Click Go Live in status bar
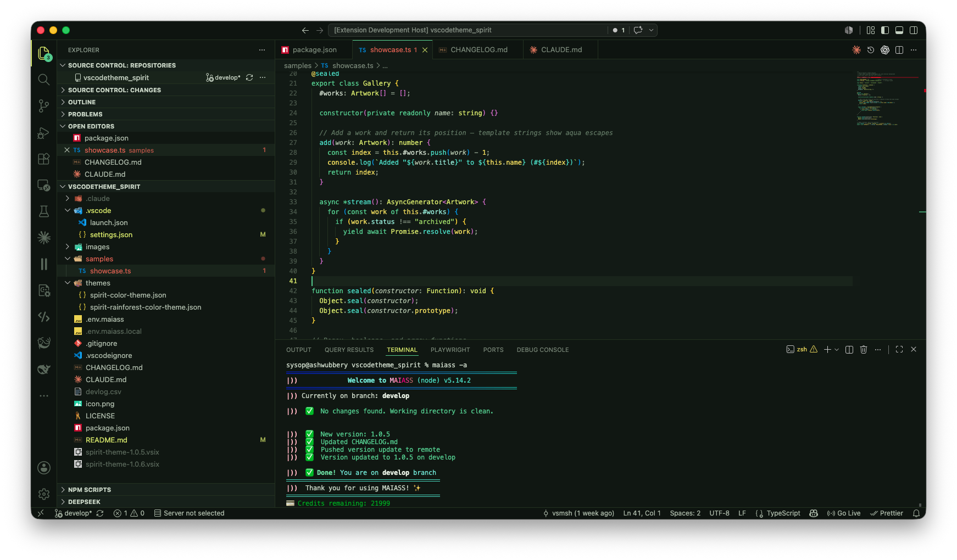The width and height of the screenshot is (957, 560). pyautogui.click(x=844, y=513)
